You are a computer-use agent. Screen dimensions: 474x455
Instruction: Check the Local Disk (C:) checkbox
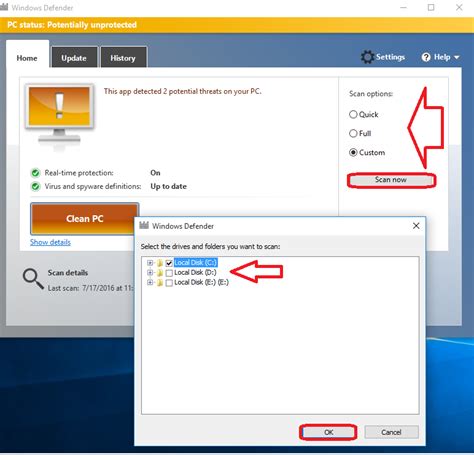(x=169, y=263)
